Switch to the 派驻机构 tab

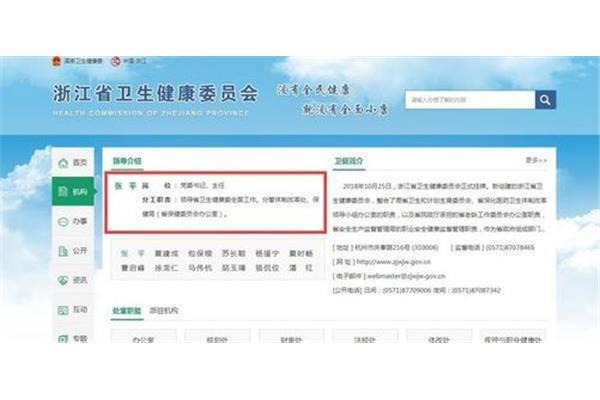click(164, 310)
